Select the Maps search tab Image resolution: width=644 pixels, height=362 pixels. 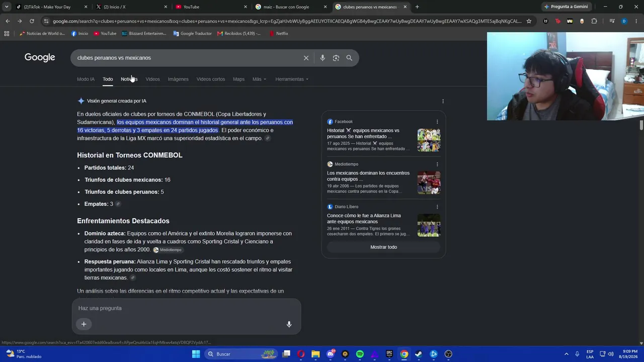[x=238, y=79]
